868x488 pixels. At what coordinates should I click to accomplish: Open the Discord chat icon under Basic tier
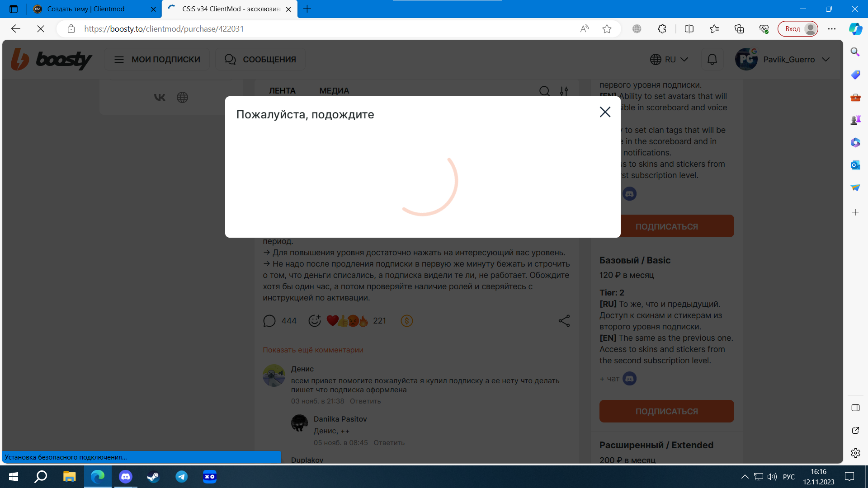(x=629, y=379)
